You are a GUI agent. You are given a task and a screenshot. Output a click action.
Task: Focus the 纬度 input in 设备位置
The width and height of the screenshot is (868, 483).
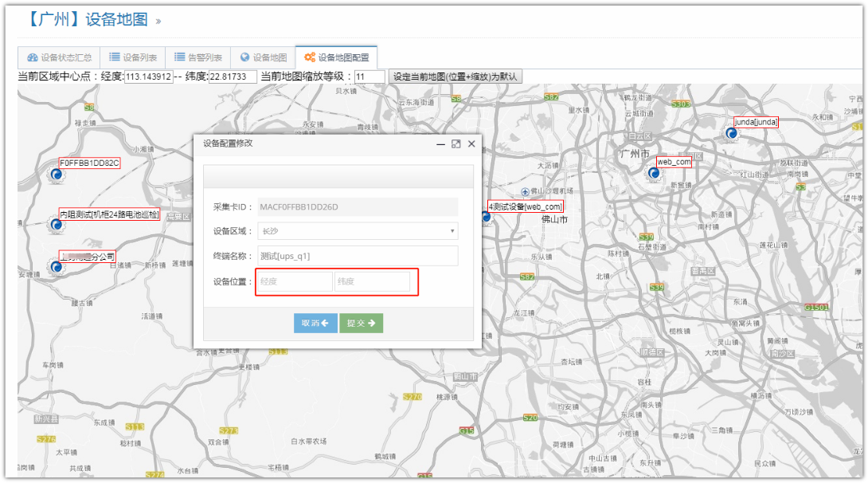[x=372, y=281]
